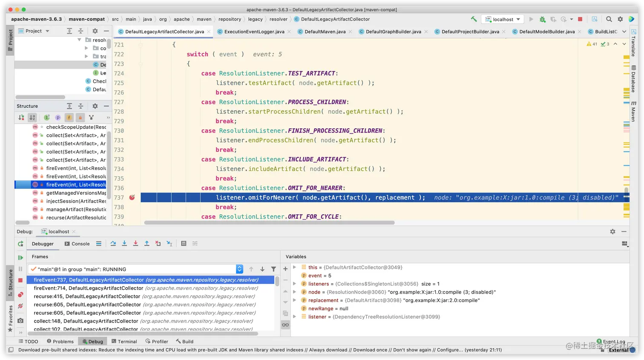This screenshot has width=644, height=360.
Task: Click Force Step Into red arrow icon
Action: pyautogui.click(x=135, y=244)
